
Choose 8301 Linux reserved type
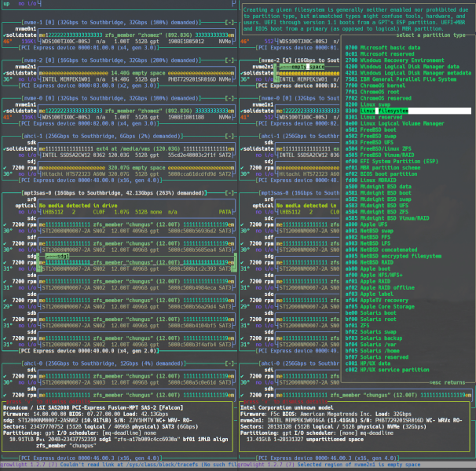click(x=373, y=117)
